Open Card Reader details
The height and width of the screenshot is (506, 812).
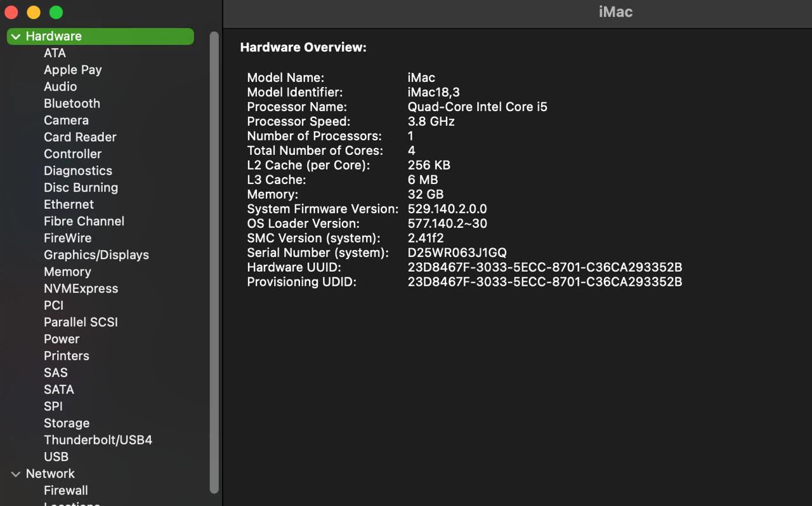(80, 137)
